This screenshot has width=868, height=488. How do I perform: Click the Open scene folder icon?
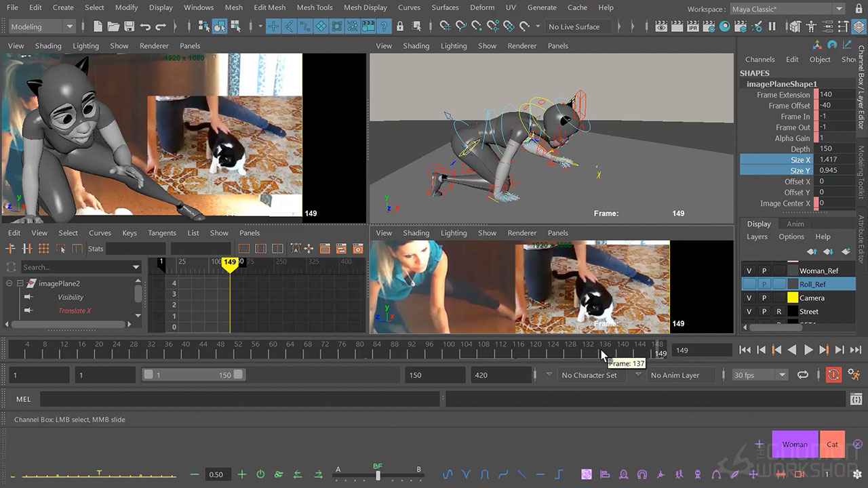113,26
